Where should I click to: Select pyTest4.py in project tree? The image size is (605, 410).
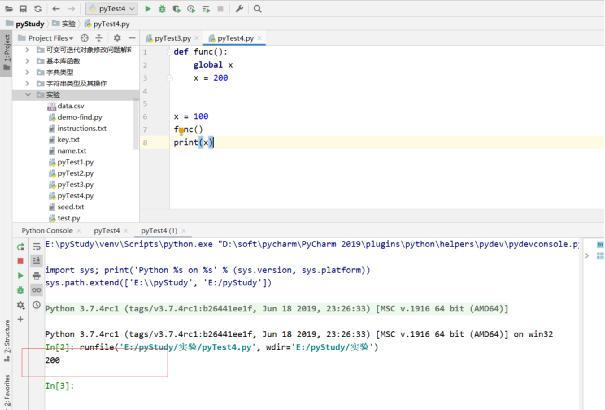[75, 196]
